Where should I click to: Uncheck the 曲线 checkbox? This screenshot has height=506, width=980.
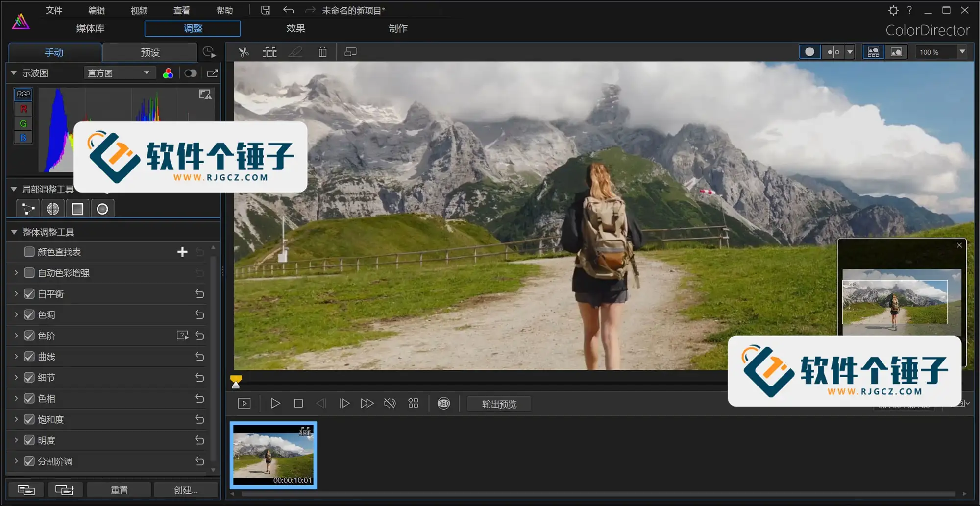[x=29, y=357]
